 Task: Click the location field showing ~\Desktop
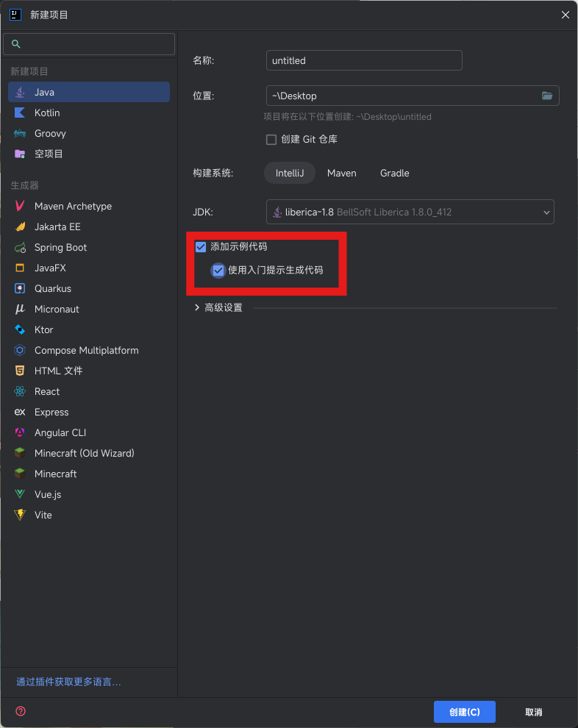point(413,96)
